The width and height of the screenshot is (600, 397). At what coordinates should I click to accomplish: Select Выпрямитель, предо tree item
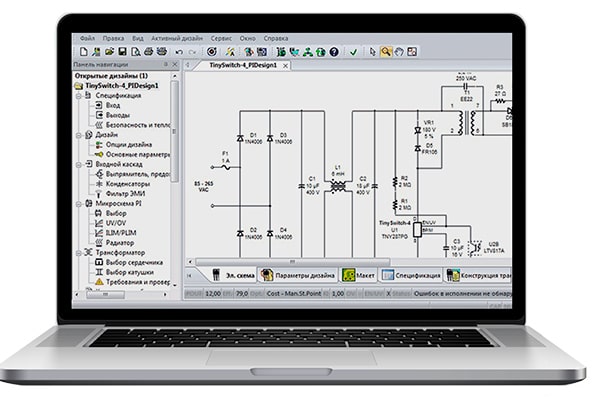(138, 174)
